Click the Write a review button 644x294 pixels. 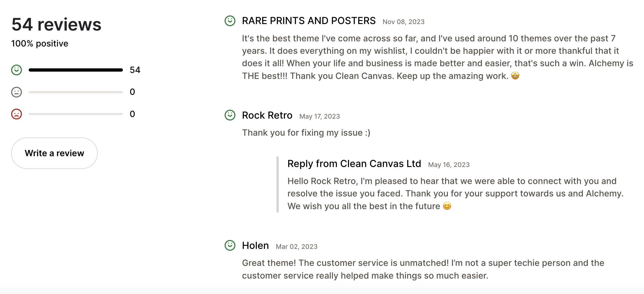tap(54, 153)
